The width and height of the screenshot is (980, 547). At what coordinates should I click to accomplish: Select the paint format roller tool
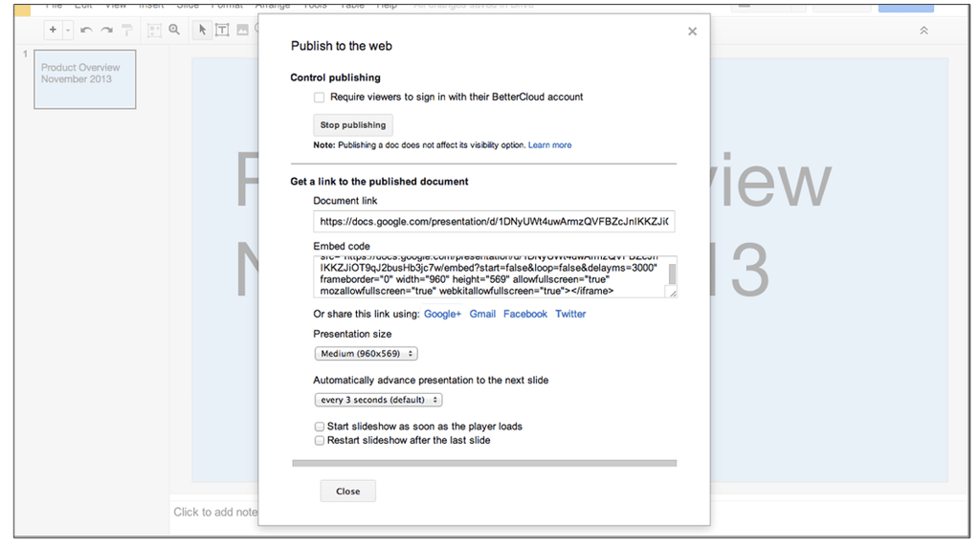click(x=127, y=30)
